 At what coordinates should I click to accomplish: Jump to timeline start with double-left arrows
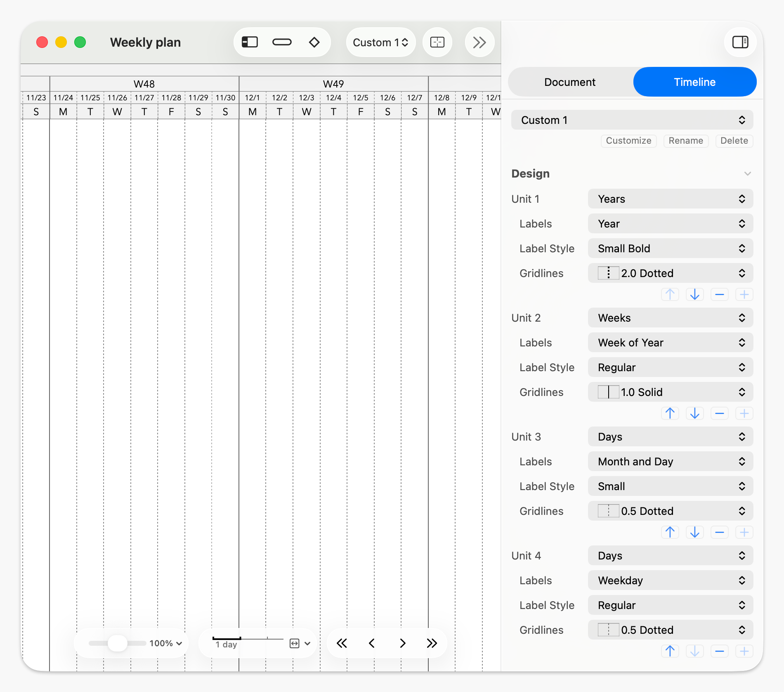(x=342, y=643)
